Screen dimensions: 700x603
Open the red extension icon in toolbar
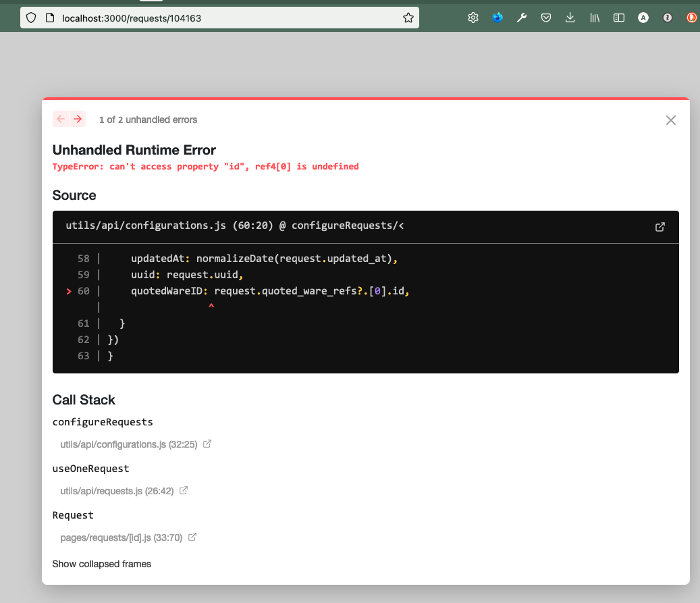click(691, 18)
